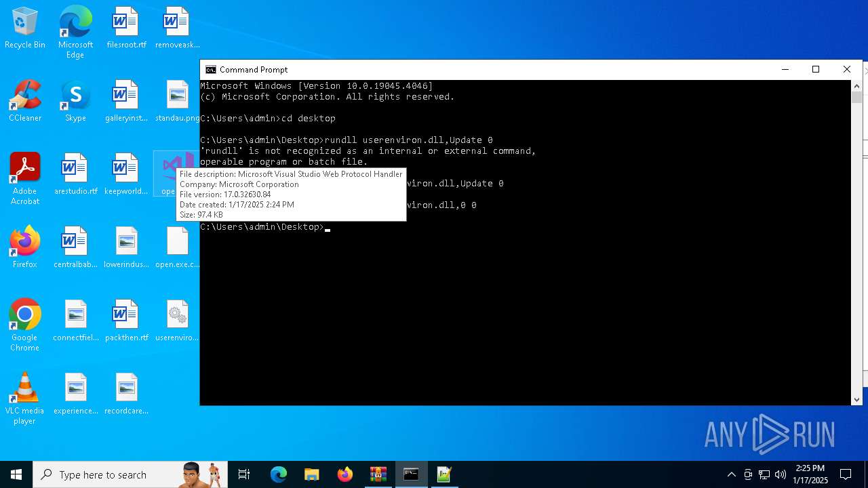Select the experience image file icon

pyautogui.click(x=75, y=394)
